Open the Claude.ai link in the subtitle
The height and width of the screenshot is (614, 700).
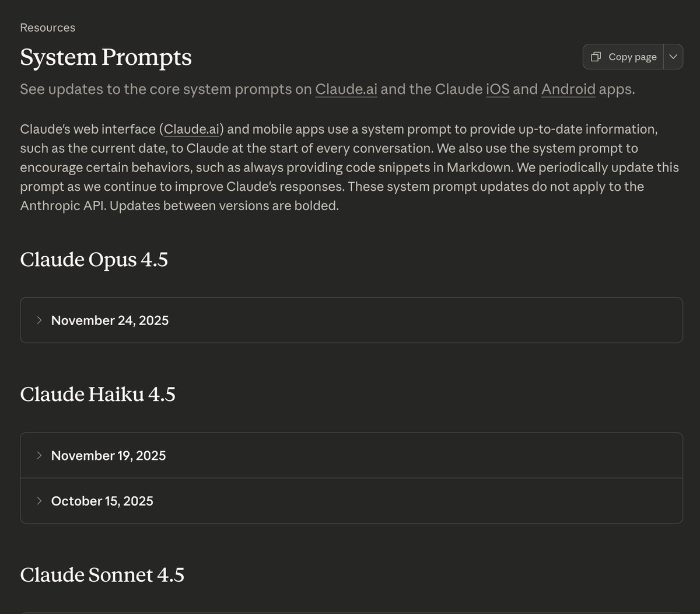click(x=346, y=89)
